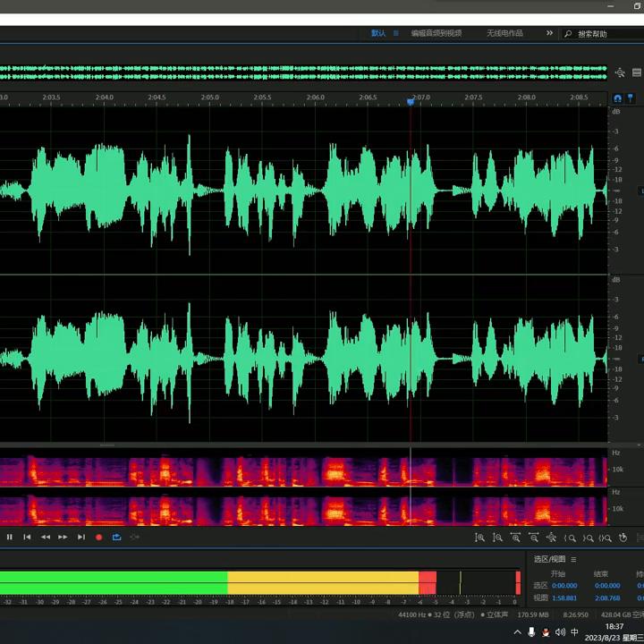Image resolution: width=644 pixels, height=644 pixels.
Task: Expand hidden workspaces with double chevron
Action: tap(548, 33)
